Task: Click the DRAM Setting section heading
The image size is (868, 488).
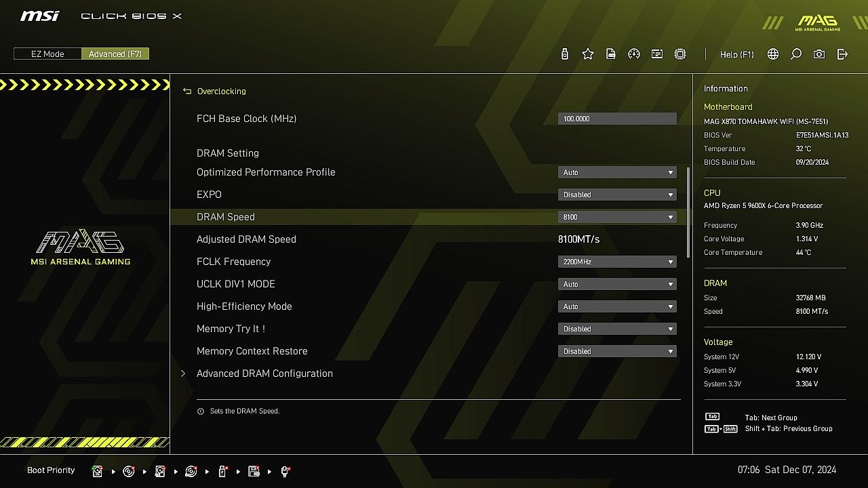Action: pos(228,153)
